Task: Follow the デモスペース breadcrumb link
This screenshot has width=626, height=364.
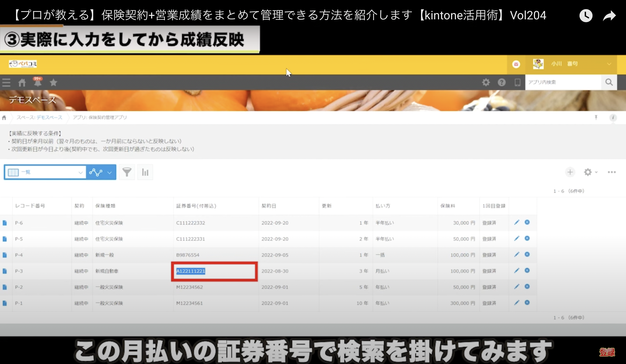Action: 49,117
